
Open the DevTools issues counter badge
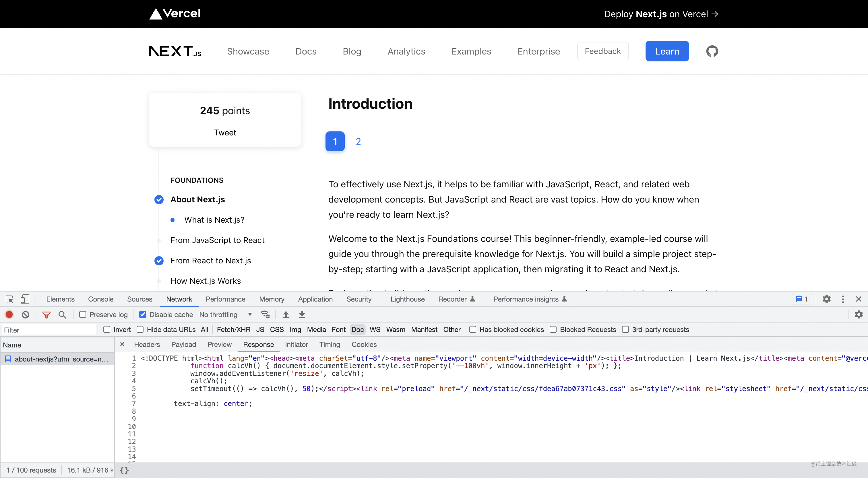(x=802, y=299)
